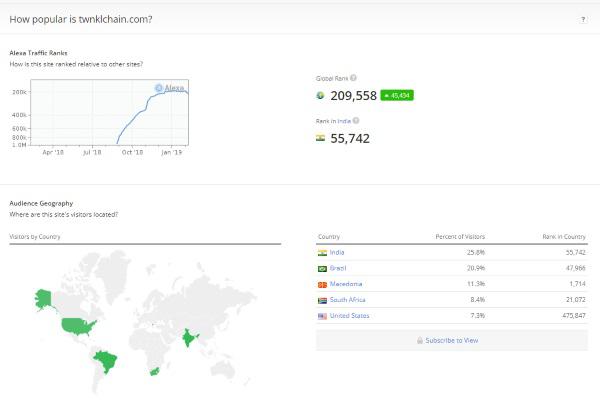Click the Country column header
600x418 pixels.
(x=329, y=237)
